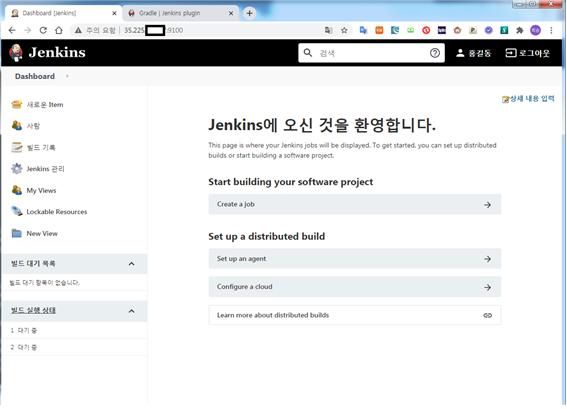Go to the browser home icon
The image size is (567, 409).
pyautogui.click(x=59, y=30)
